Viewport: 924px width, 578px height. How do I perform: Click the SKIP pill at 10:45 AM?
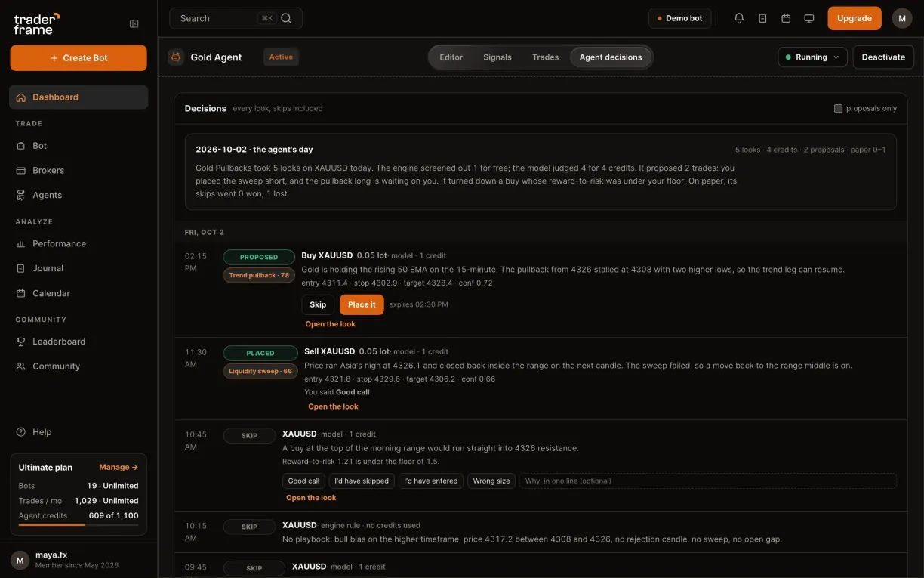click(x=249, y=435)
